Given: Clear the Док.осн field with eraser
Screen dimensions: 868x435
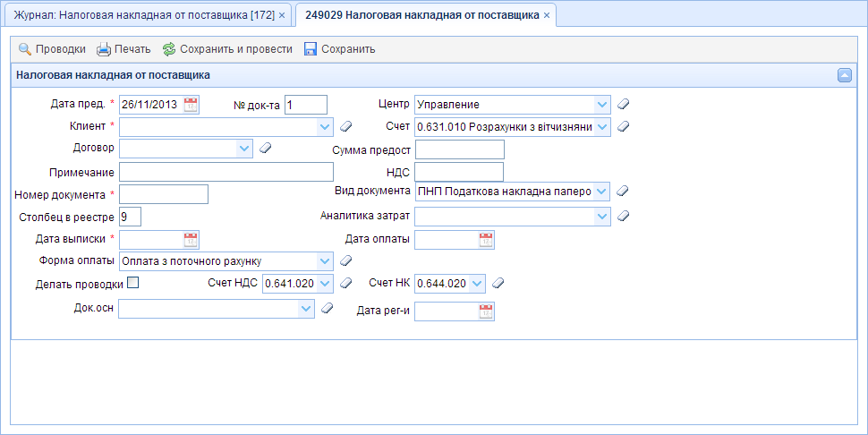Looking at the screenshot, I should coord(328,308).
